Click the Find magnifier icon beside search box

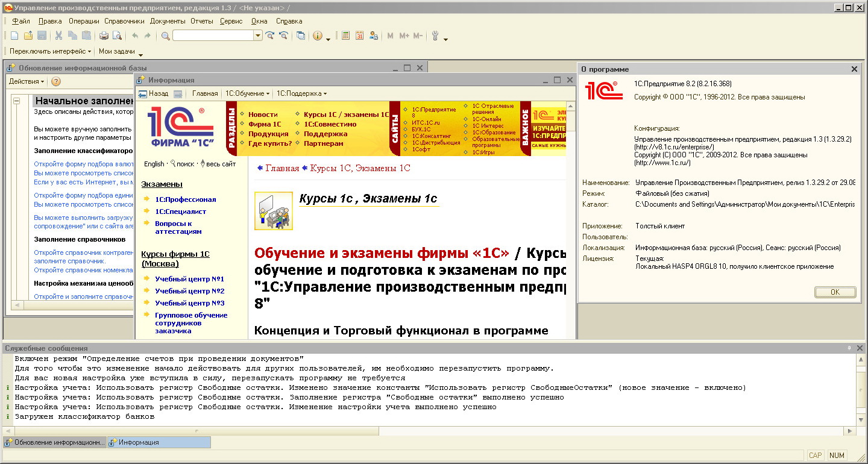(166, 36)
